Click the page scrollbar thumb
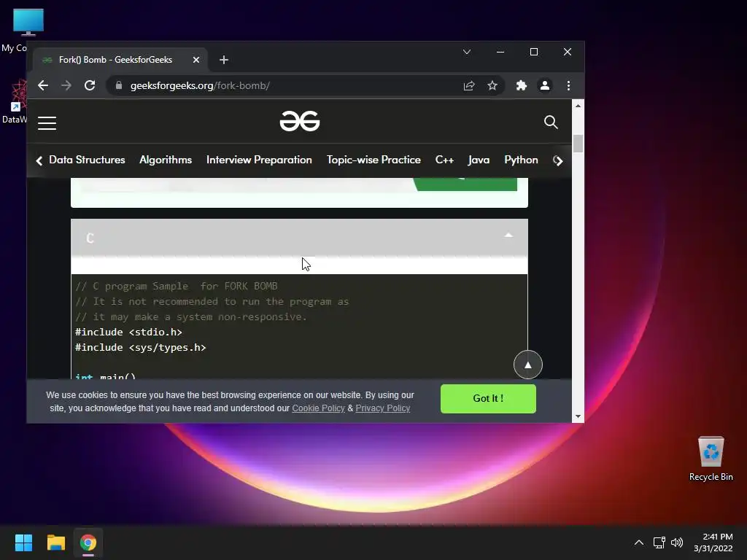 point(578,144)
